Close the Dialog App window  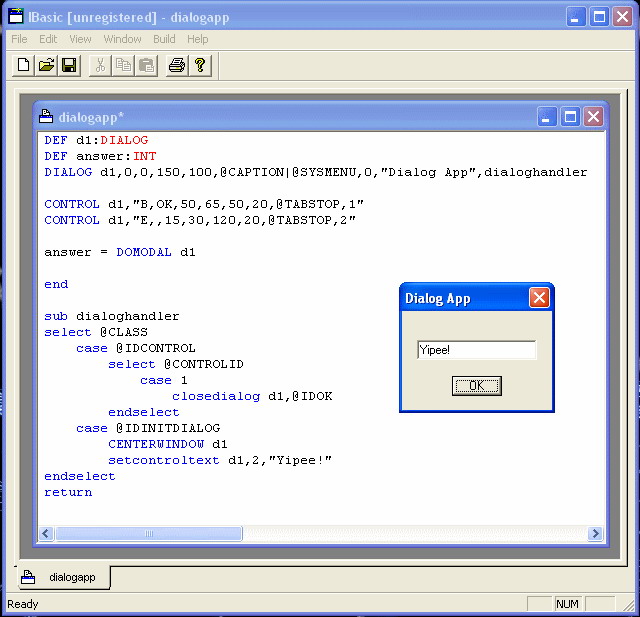tap(539, 297)
